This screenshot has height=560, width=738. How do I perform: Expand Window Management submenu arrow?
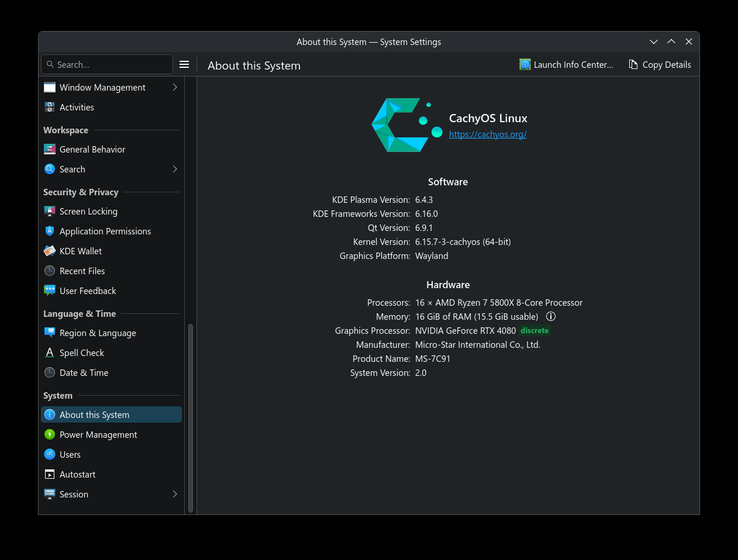coord(175,87)
